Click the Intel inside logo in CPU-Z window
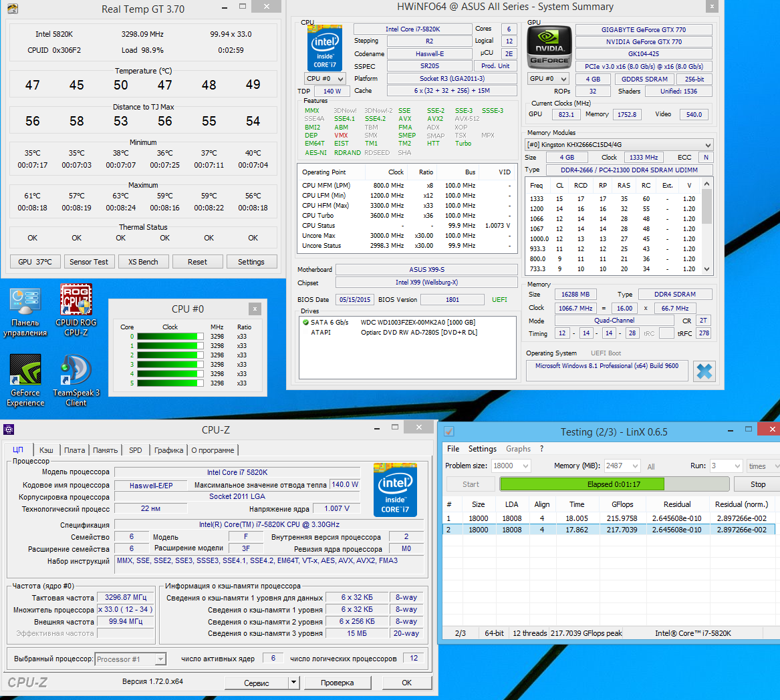 coord(395,490)
